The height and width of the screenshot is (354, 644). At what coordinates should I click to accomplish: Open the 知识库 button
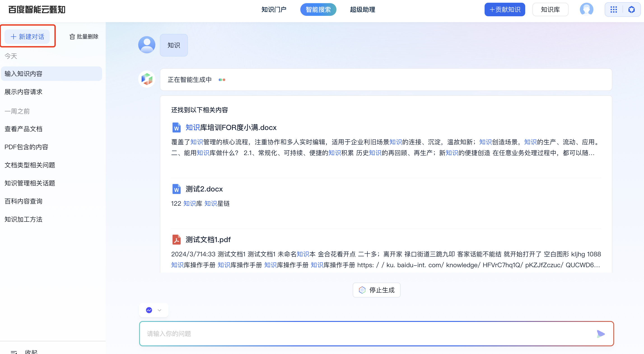pos(550,9)
